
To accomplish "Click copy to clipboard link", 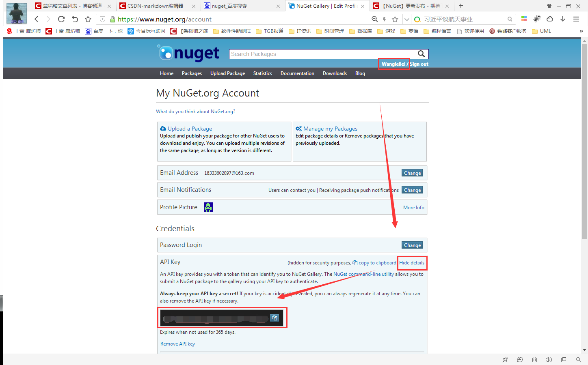I will [374, 263].
